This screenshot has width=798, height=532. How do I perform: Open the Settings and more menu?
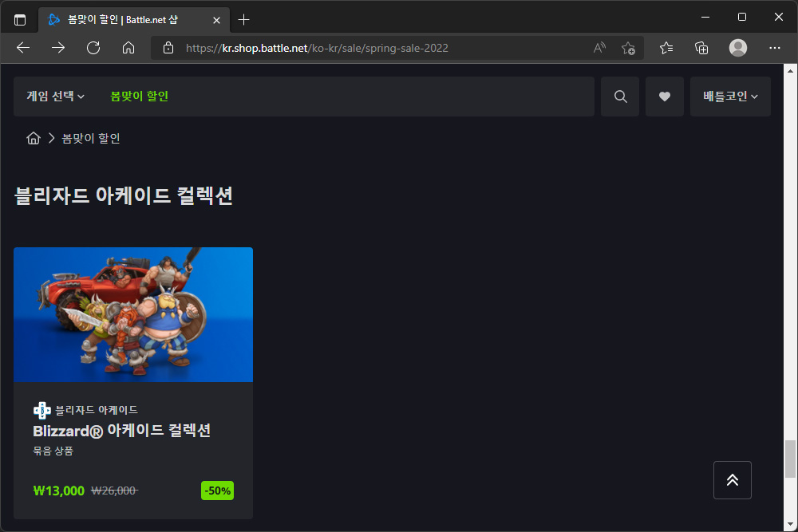(x=775, y=48)
